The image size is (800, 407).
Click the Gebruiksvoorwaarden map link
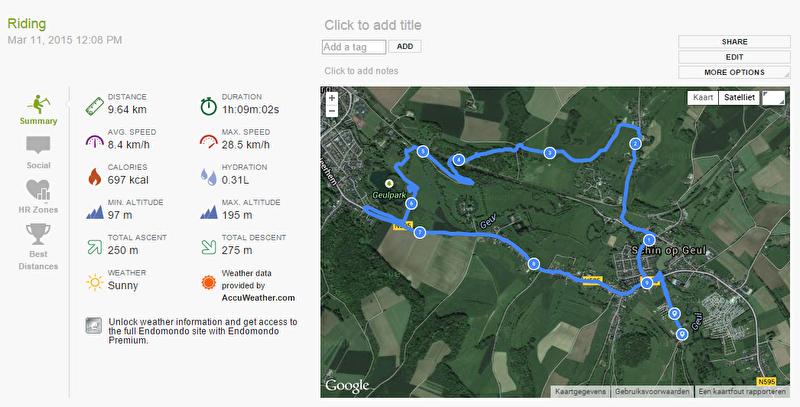[x=652, y=392]
